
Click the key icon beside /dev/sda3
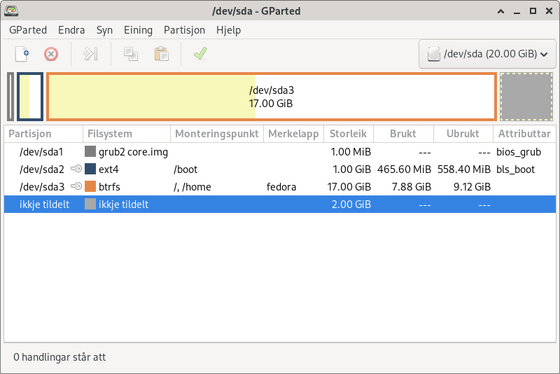point(76,186)
